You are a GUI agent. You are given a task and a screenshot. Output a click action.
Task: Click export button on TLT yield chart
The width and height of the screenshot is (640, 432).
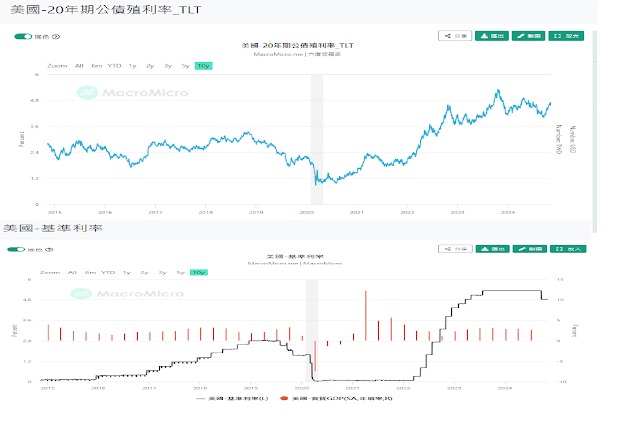coord(490,36)
